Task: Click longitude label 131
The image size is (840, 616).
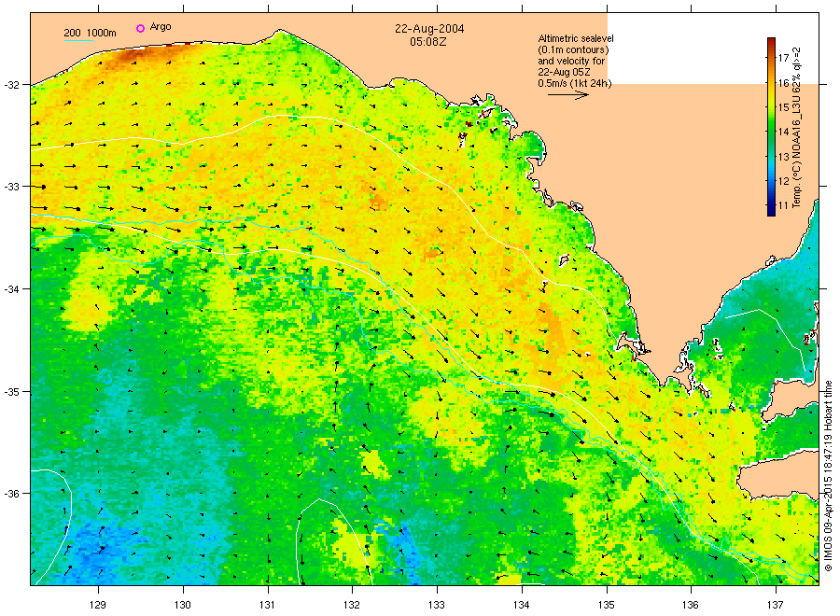Action: tap(267, 605)
